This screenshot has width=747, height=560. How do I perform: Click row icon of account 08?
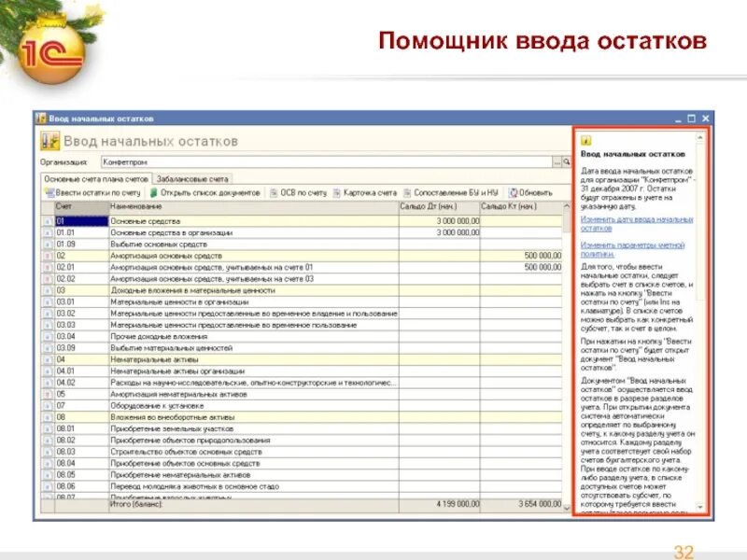48,417
